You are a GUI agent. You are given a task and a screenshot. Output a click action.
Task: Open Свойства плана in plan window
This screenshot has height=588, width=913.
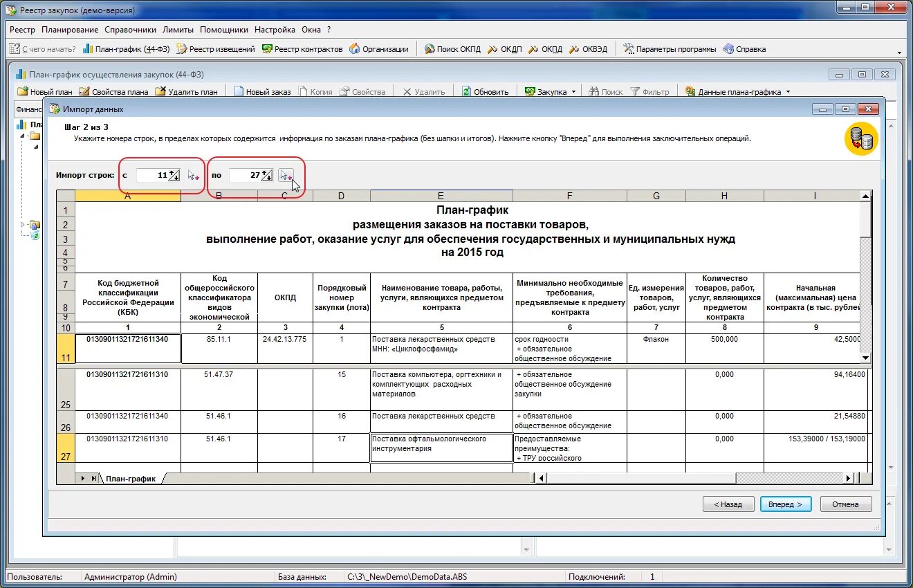pos(113,91)
